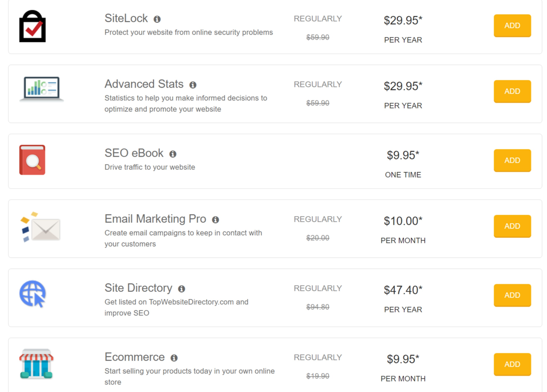Image resolution: width=547 pixels, height=392 pixels.
Task: Add Ecommerce to the order
Action: (512, 364)
